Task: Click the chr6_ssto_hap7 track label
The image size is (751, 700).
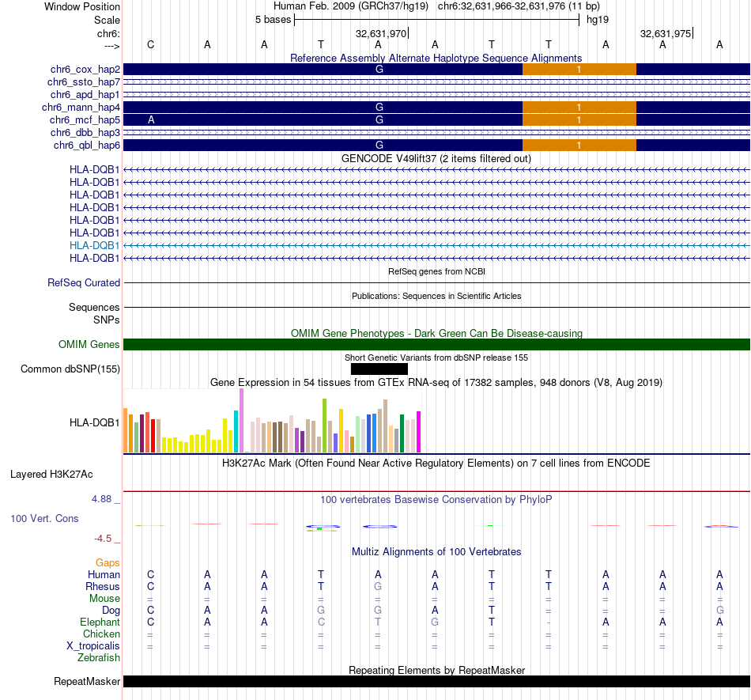Action: coord(84,82)
